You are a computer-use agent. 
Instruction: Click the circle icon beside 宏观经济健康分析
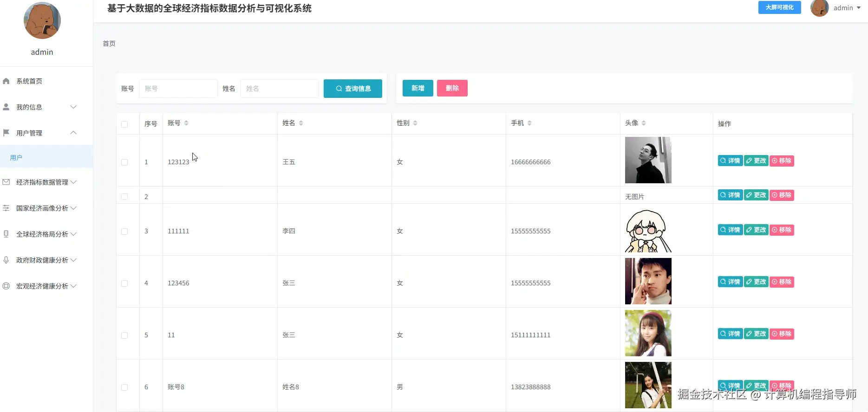click(x=6, y=286)
